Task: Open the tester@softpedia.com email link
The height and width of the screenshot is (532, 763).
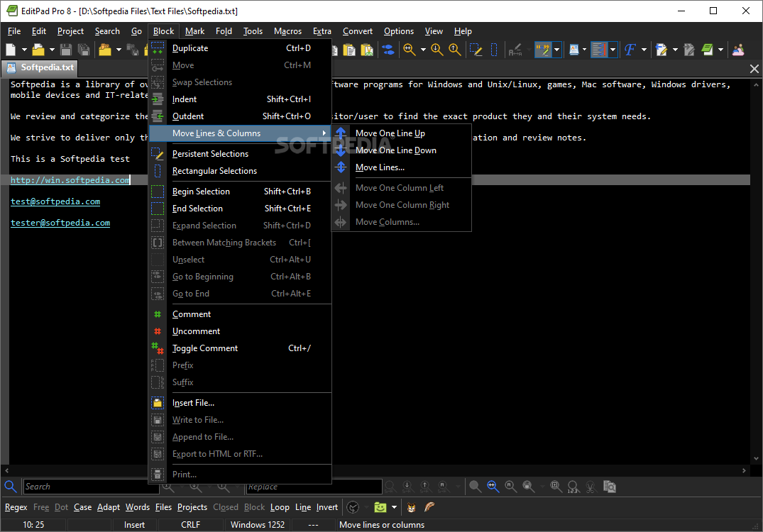Action: (x=60, y=223)
